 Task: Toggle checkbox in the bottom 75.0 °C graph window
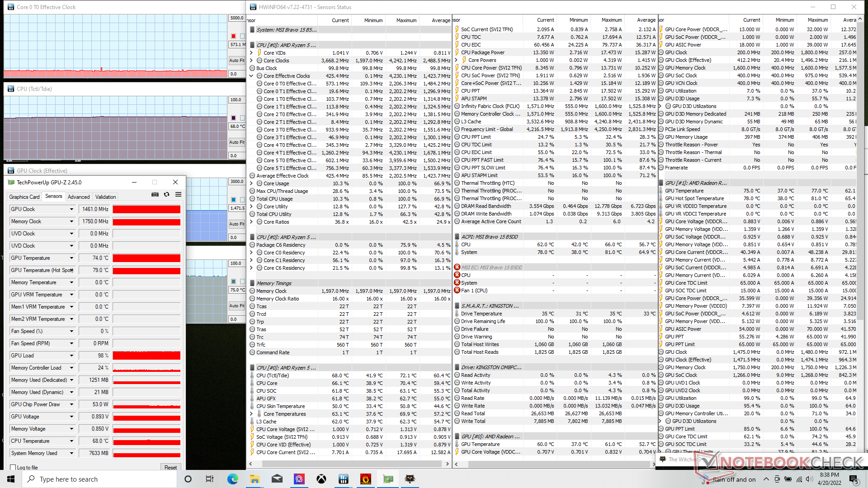click(x=242, y=282)
